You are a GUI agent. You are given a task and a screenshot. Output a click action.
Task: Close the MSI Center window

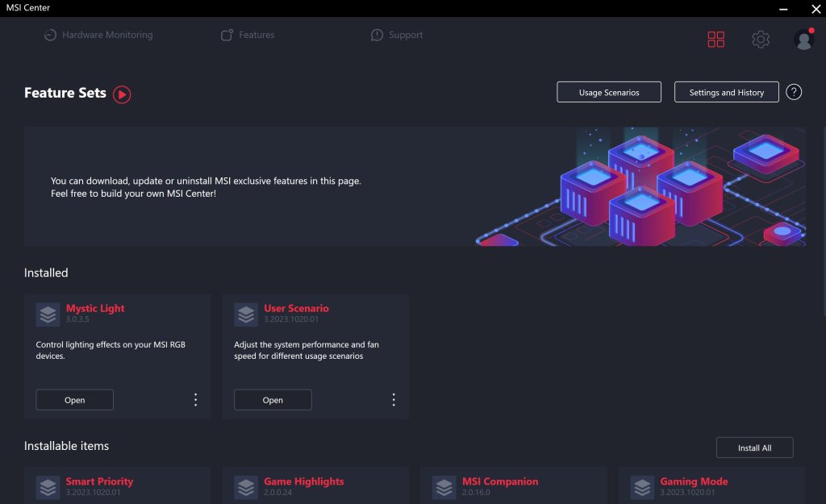point(816,8)
